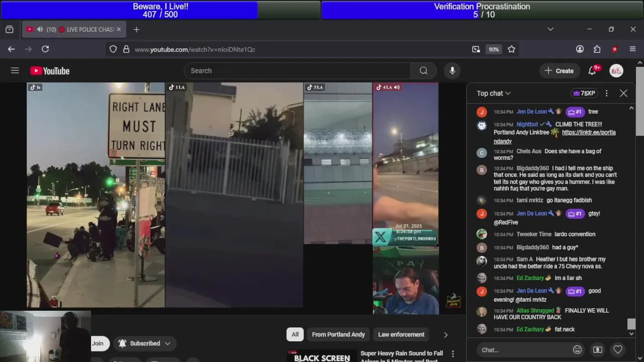
Task: Reload the current page
Action: click(45, 49)
